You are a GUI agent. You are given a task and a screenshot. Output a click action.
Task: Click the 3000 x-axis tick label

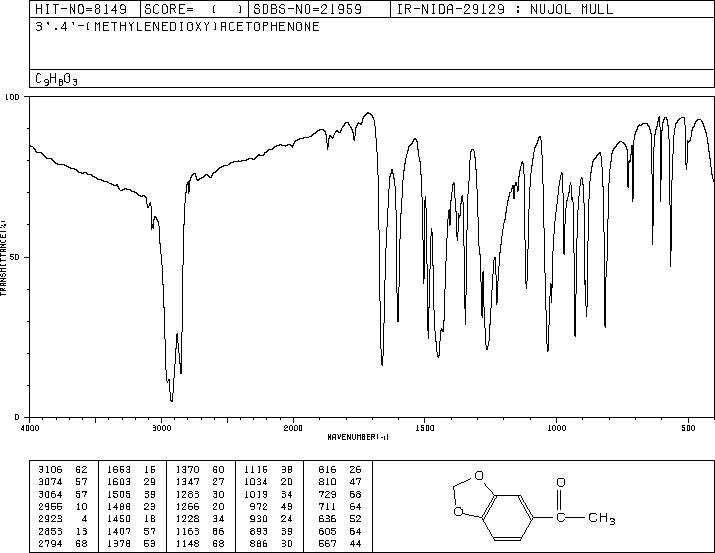(161, 428)
